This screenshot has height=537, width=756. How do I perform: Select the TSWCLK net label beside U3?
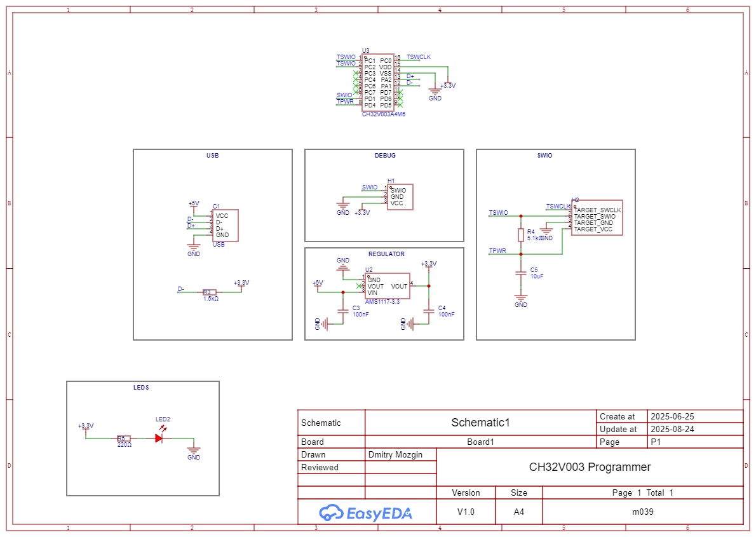point(419,57)
